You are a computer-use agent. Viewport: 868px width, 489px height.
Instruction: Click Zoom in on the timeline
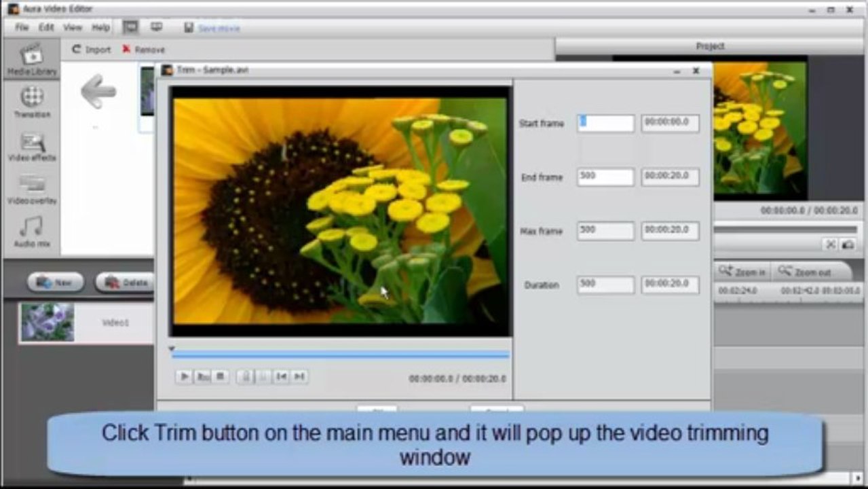tap(742, 272)
